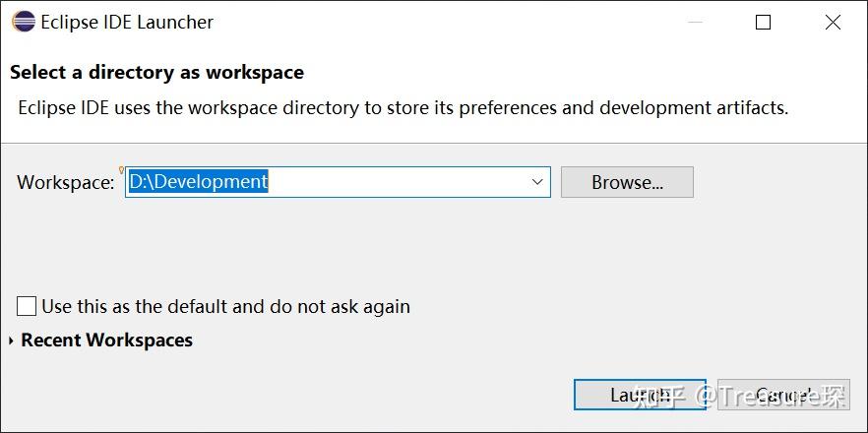Click the Eclipse logo in title bar

point(23,22)
